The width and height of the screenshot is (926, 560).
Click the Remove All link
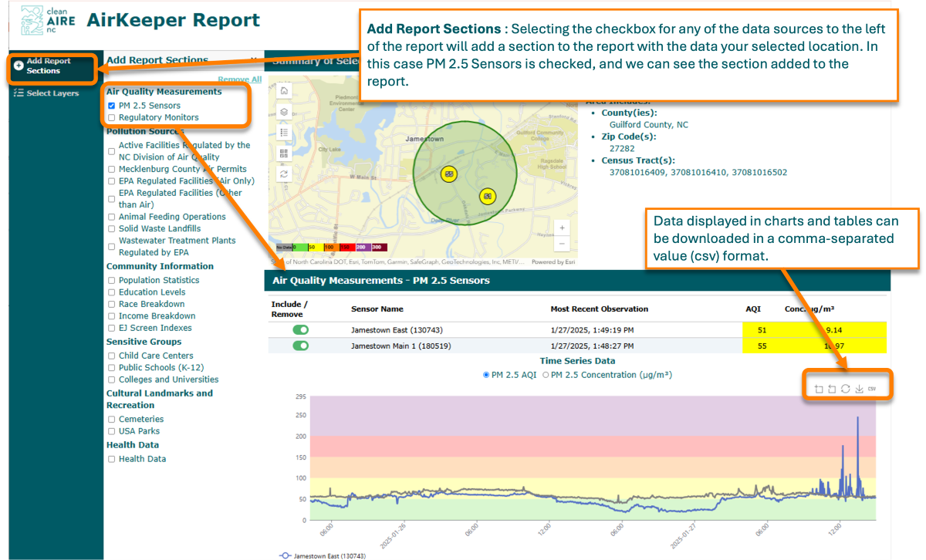(x=239, y=79)
